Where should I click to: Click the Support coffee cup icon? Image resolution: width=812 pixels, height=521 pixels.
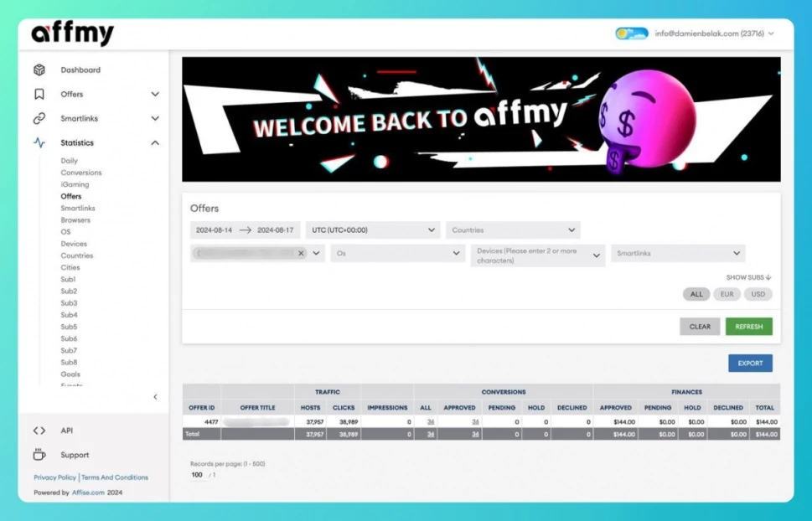tap(39, 454)
